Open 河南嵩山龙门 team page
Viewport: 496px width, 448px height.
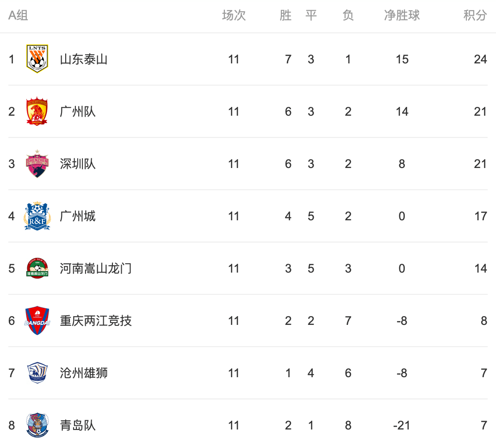tap(96, 268)
